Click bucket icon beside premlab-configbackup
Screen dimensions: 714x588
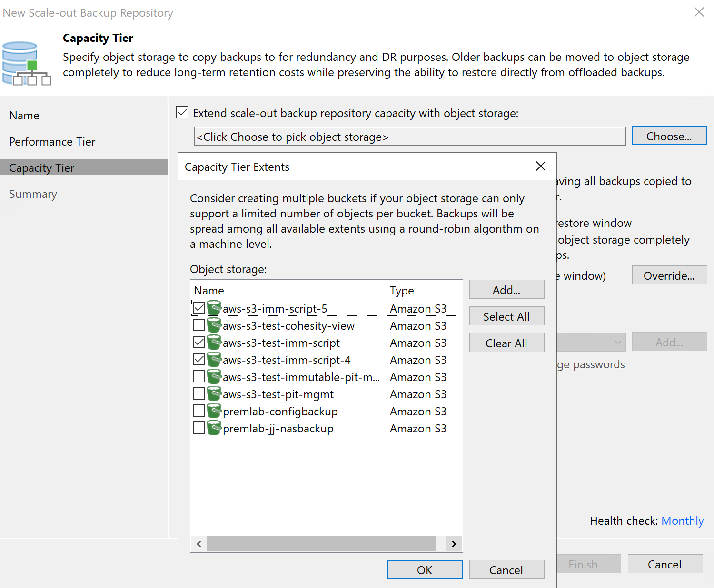pyautogui.click(x=214, y=411)
